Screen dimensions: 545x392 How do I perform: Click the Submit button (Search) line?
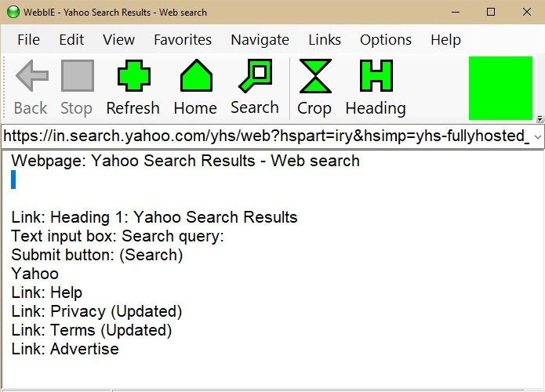click(x=97, y=255)
